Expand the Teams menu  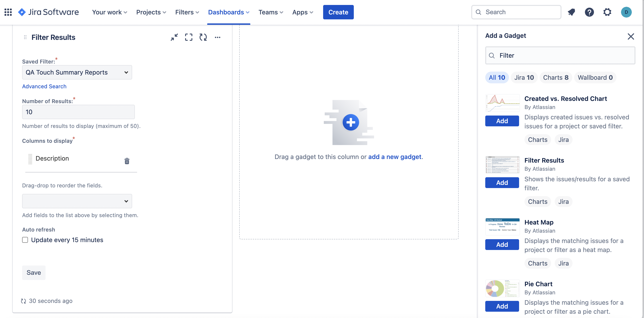pyautogui.click(x=271, y=12)
